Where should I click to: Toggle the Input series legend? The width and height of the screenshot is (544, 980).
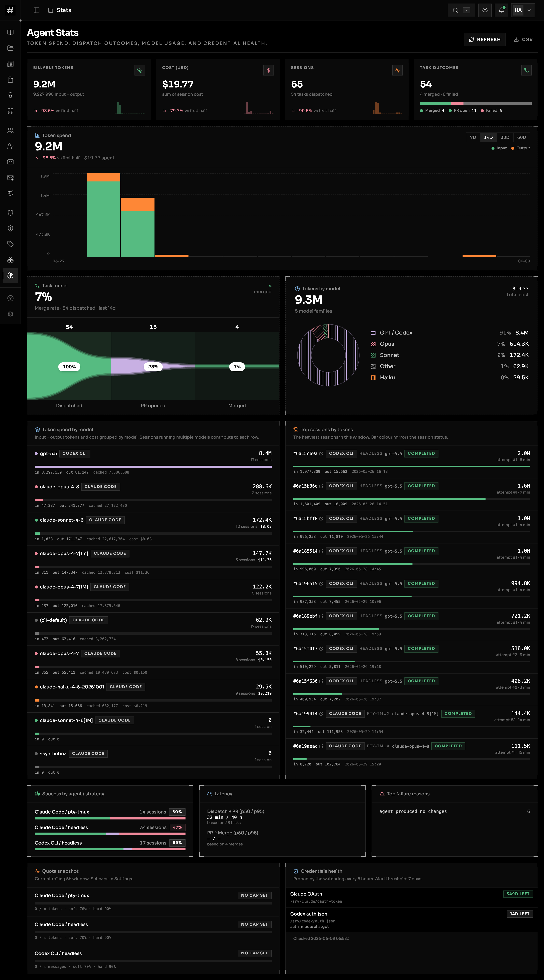coord(499,148)
